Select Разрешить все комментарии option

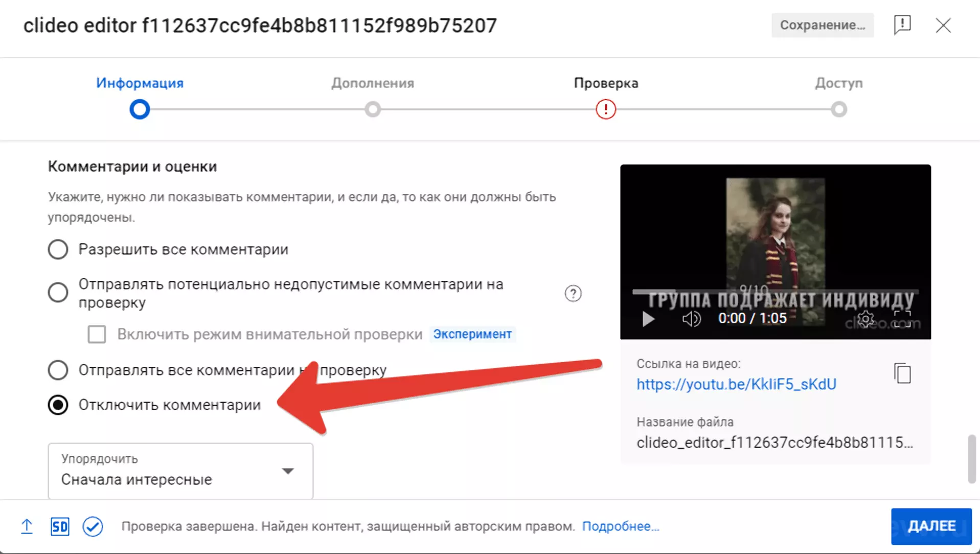pyautogui.click(x=58, y=250)
